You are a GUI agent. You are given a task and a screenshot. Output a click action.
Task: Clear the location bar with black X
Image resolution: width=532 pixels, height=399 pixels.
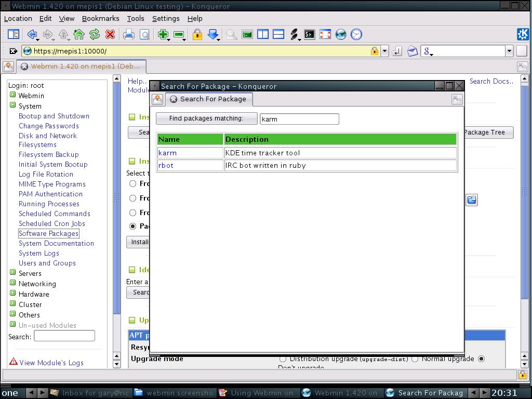click(13, 51)
